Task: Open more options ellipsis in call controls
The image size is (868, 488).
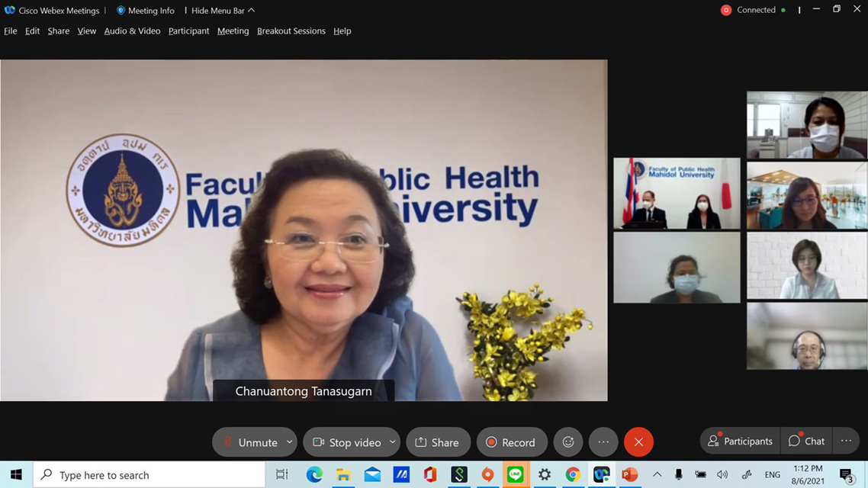Action: pos(603,442)
